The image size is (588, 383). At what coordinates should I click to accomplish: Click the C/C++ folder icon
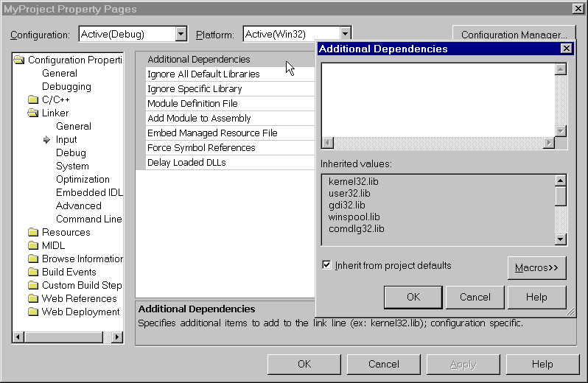tap(32, 100)
